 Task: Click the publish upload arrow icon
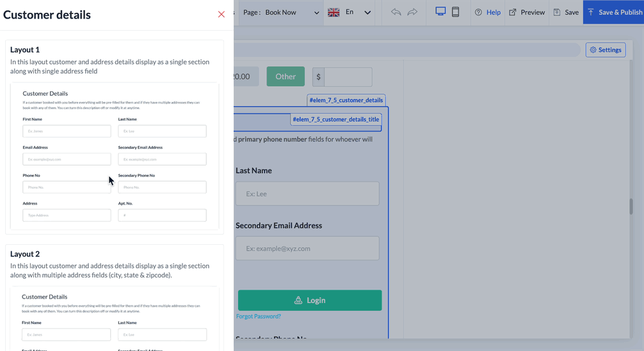click(591, 12)
